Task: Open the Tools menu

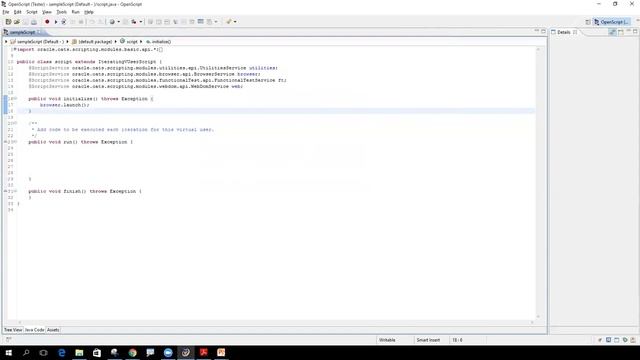Action: click(62, 12)
